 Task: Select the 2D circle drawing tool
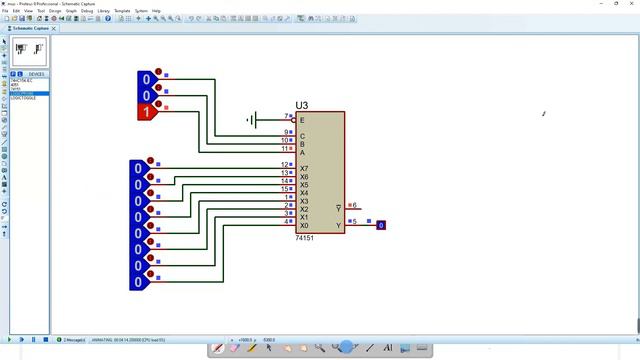click(4, 156)
